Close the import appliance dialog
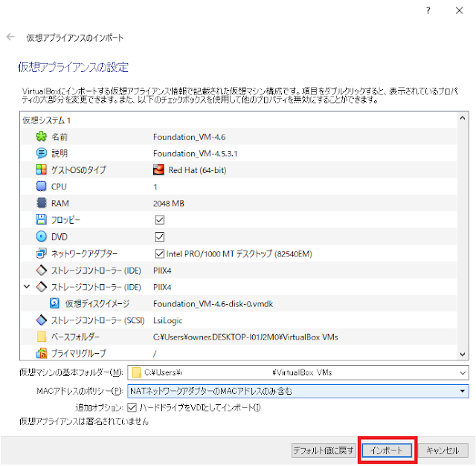This screenshot has height=466, width=476. (x=460, y=10)
